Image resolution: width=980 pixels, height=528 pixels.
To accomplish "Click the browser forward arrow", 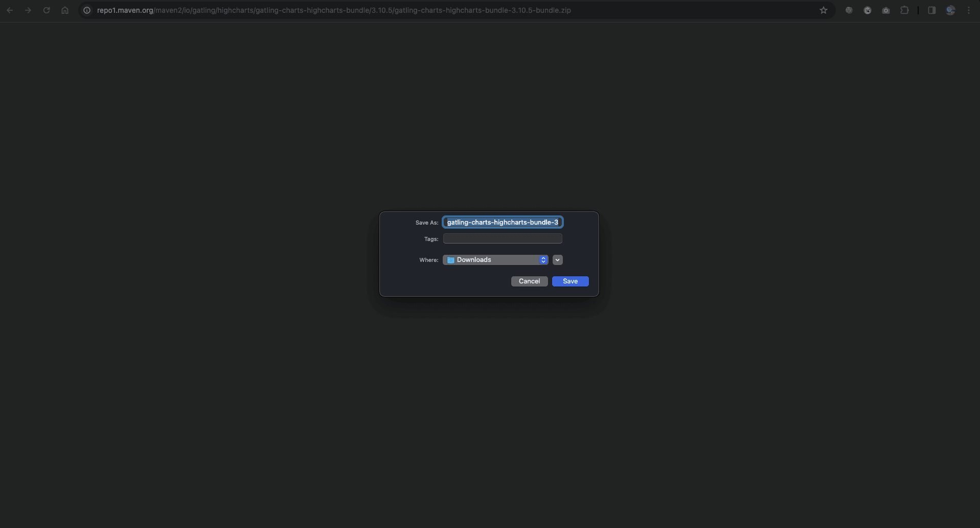I will coord(28,10).
